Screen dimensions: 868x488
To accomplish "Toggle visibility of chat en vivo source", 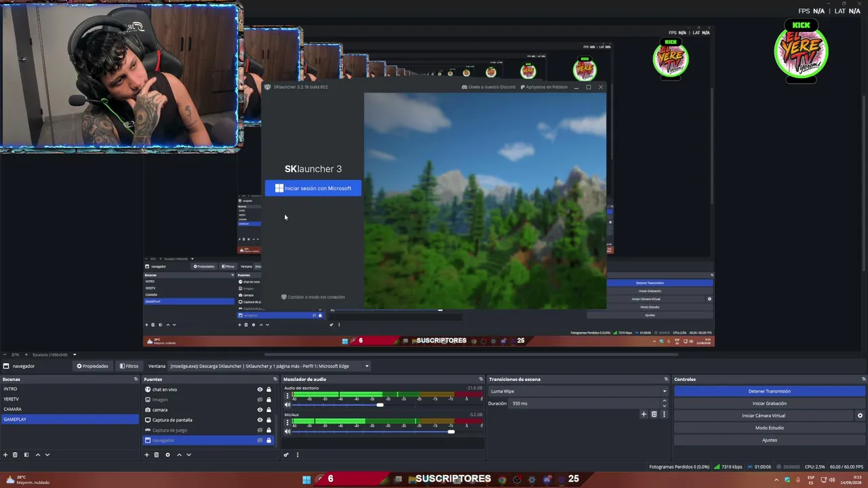I will pos(260,390).
